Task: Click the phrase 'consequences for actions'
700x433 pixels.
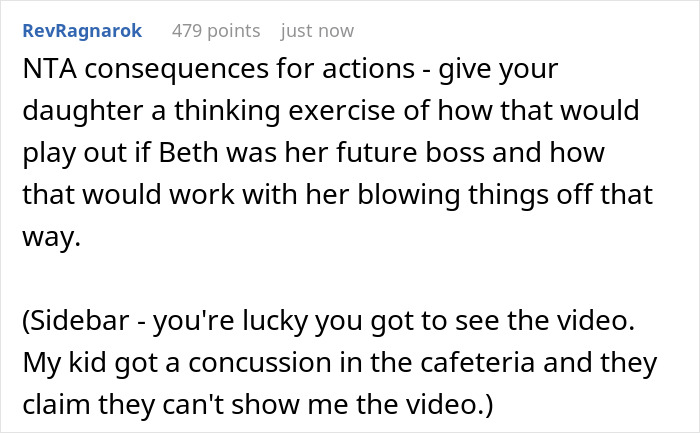Action: [250, 70]
